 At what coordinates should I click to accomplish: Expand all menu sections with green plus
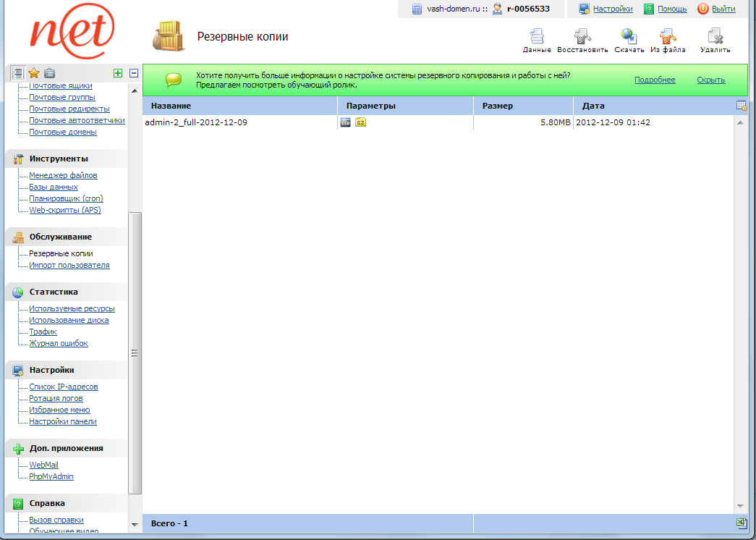118,73
